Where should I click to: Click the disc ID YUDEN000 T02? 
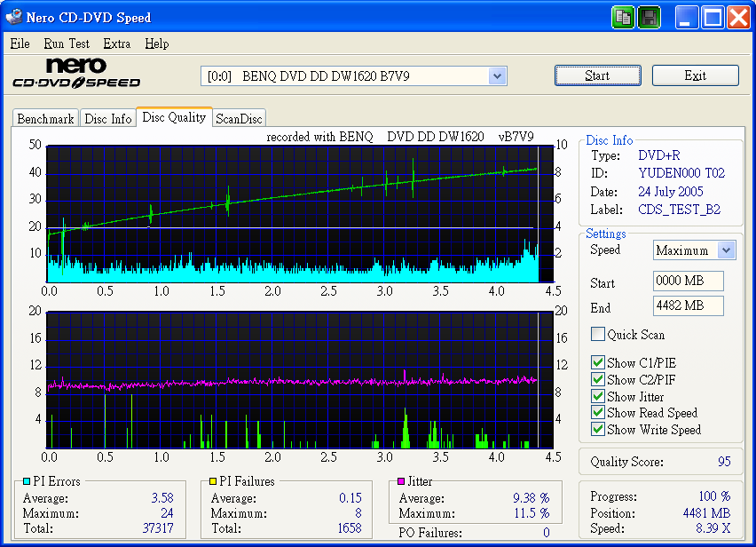pyautogui.click(x=681, y=173)
